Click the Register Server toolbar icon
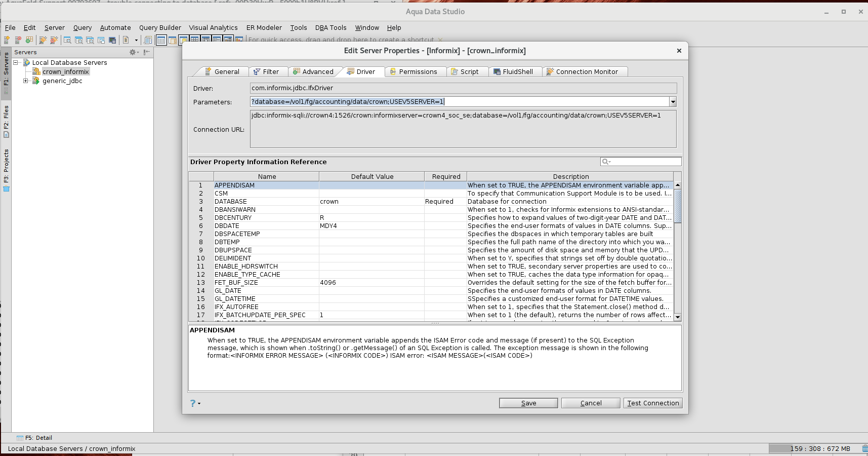Screen dimensions: 868x456 [x=7, y=40]
